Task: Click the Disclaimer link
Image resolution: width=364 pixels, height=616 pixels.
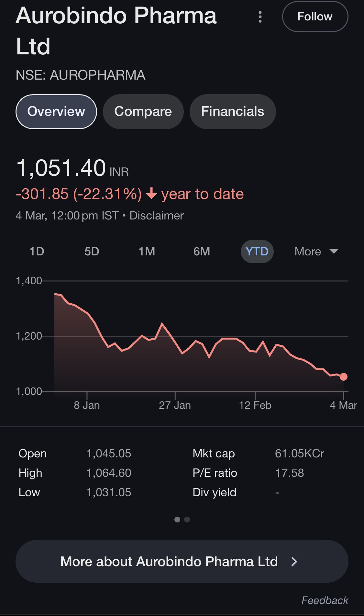Action: [157, 216]
